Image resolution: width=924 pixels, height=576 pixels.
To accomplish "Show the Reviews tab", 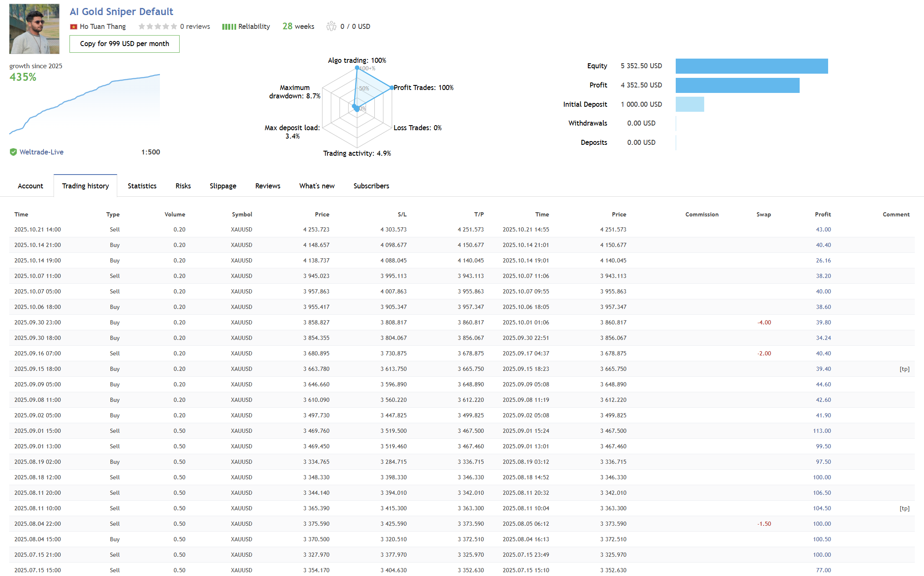I will (x=268, y=186).
